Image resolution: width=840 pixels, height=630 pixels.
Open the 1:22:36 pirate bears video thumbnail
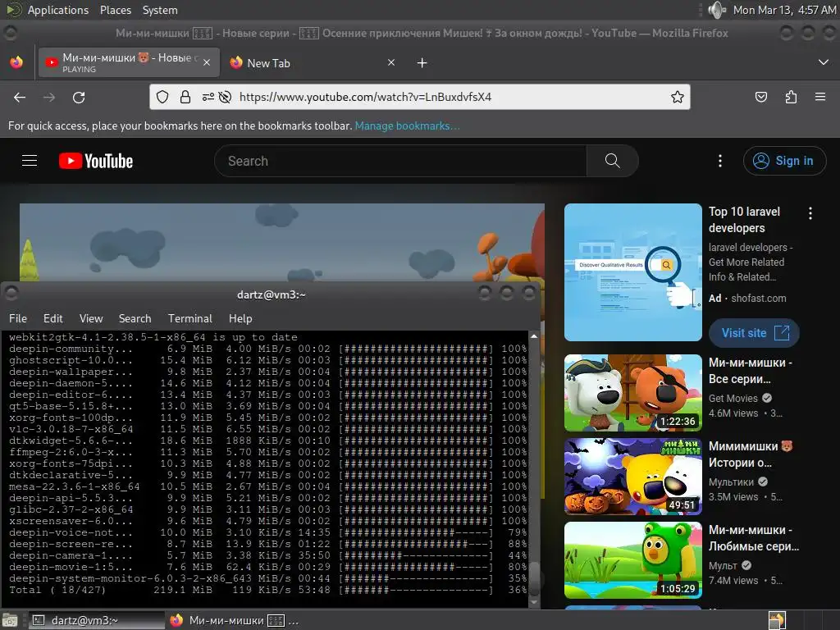coord(633,393)
